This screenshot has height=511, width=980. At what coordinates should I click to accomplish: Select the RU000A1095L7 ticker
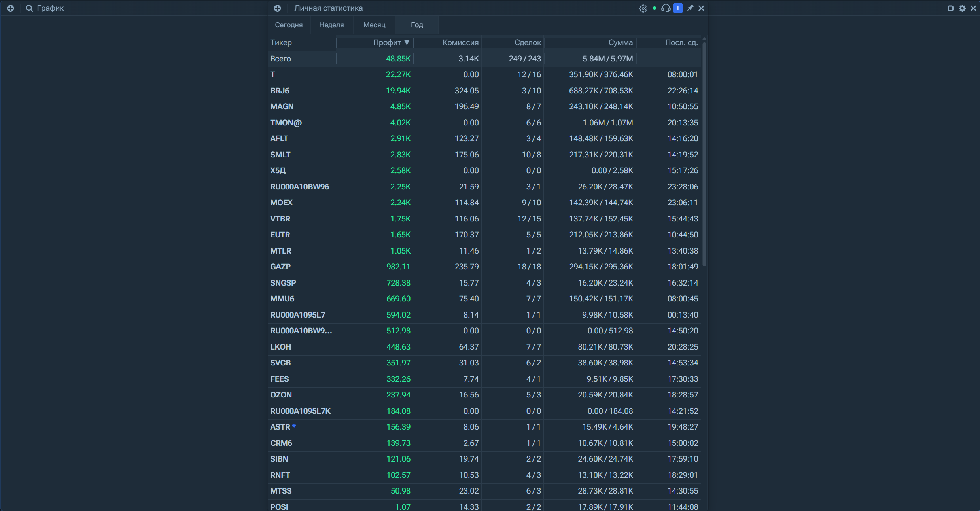[298, 315]
